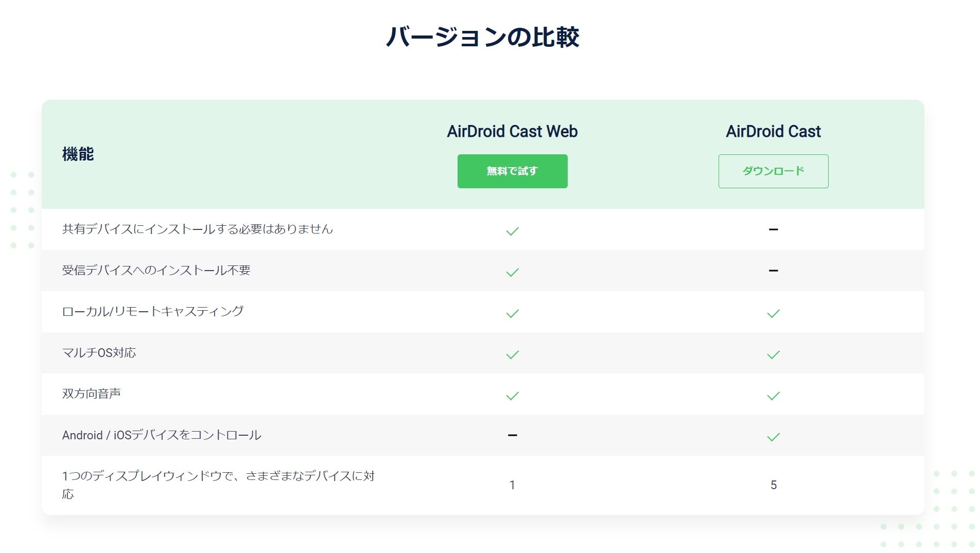The image size is (980, 553).
Task: Click Cast Web checkmark for 双方向音声
Action: 512,396
